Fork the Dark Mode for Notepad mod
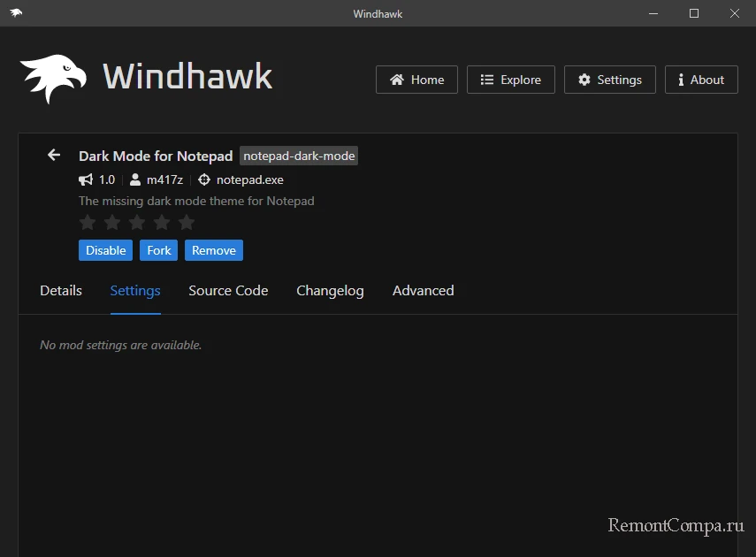Image resolution: width=756 pixels, height=557 pixels. [159, 250]
